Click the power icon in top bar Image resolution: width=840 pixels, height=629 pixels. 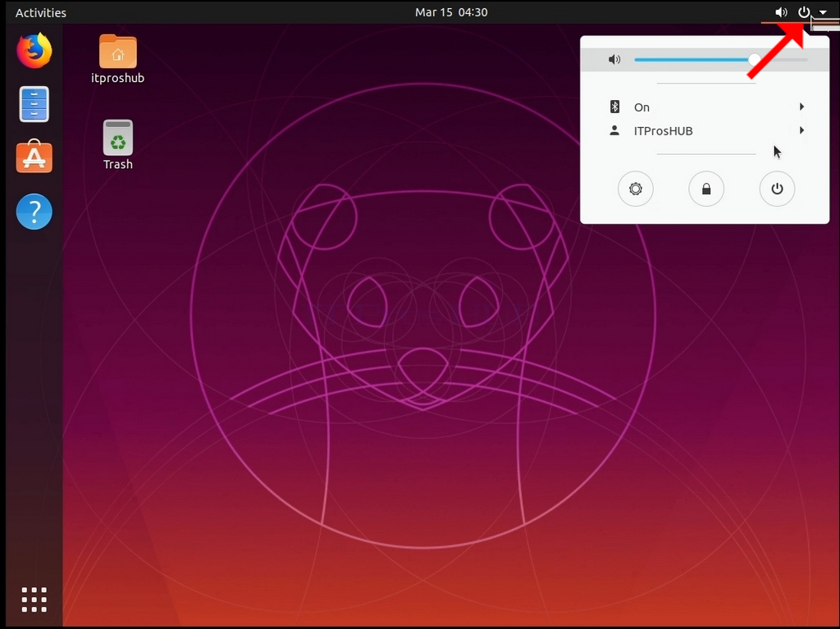click(x=804, y=12)
